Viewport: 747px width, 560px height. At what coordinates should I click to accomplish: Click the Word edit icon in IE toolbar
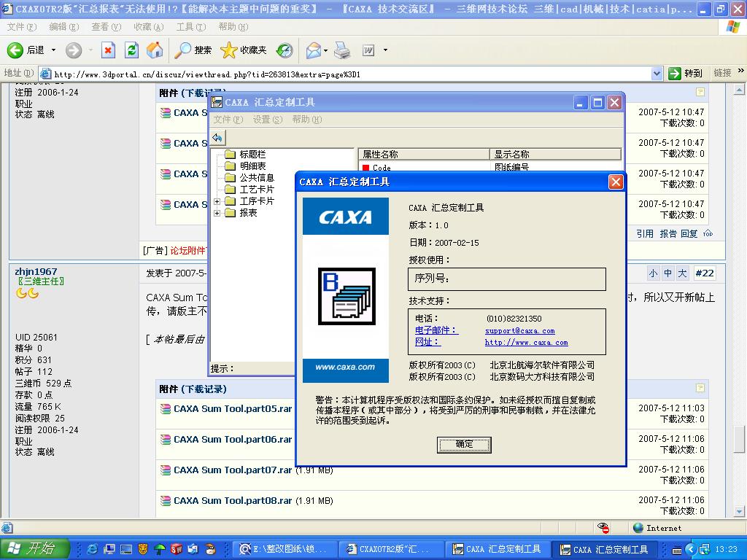(368, 50)
